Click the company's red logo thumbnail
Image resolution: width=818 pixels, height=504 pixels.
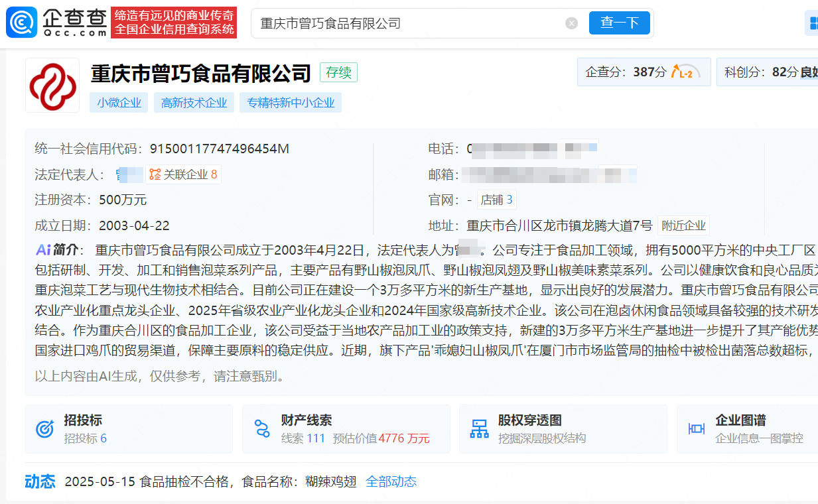point(52,86)
